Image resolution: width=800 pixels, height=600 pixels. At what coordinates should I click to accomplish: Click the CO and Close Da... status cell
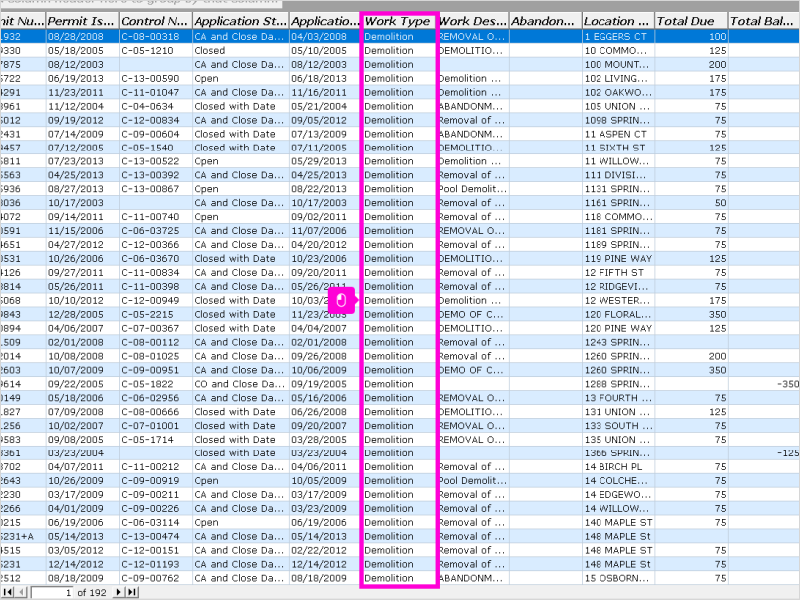240,384
